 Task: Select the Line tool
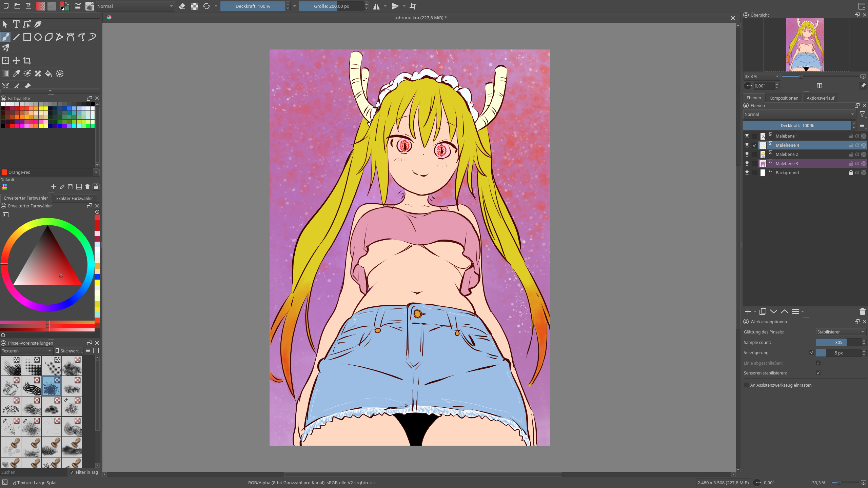pos(16,37)
